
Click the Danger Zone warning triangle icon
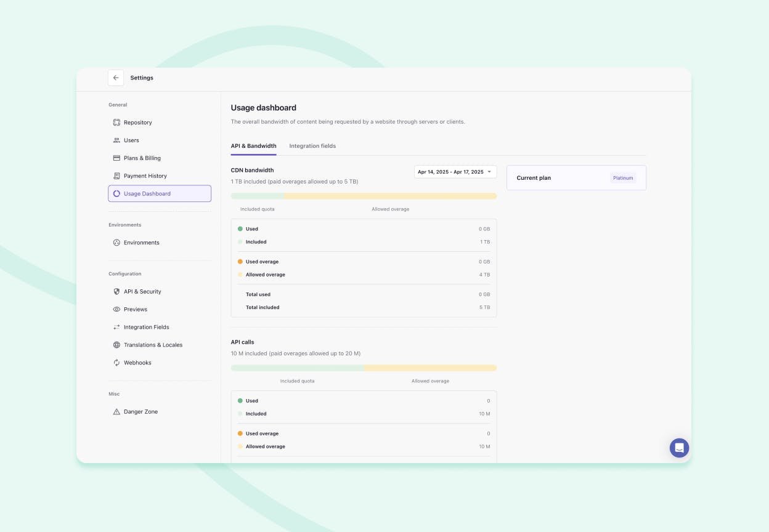(x=116, y=411)
